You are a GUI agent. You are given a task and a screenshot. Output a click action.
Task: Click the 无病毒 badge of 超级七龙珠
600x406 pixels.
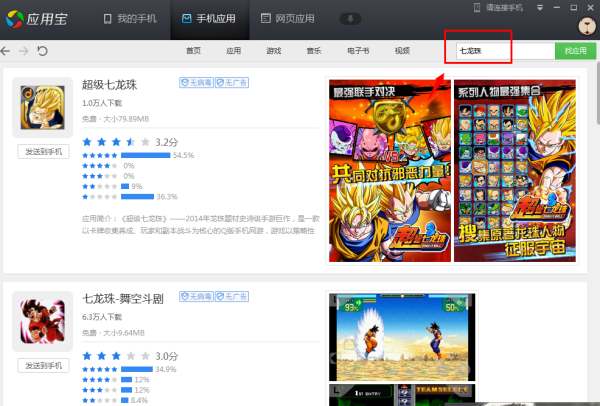[196, 82]
